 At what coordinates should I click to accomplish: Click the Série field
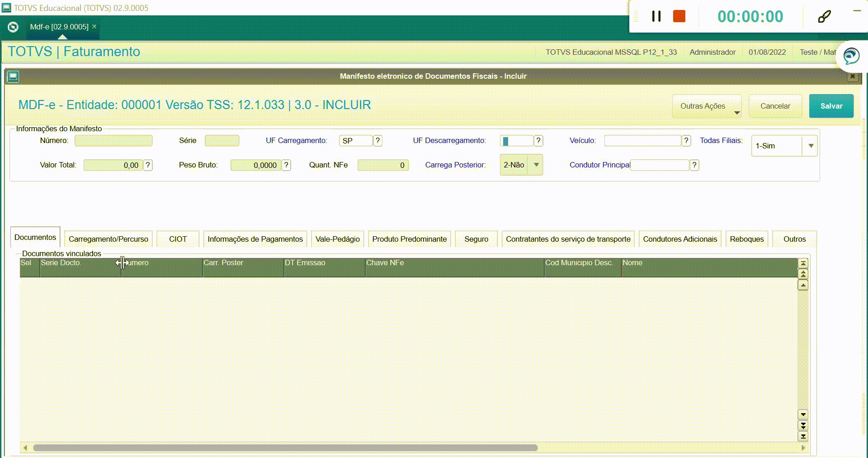(222, 141)
